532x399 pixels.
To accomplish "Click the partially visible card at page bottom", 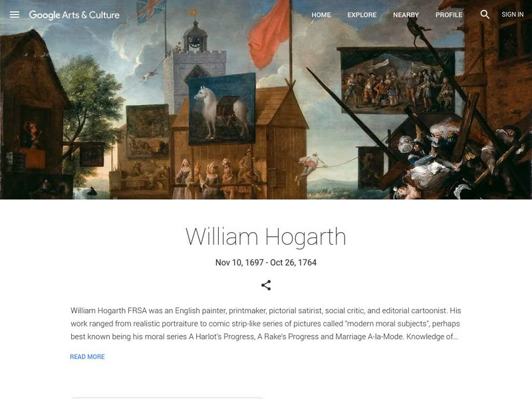I will [167, 398].
